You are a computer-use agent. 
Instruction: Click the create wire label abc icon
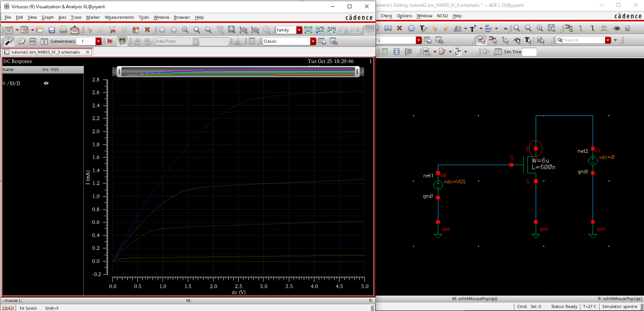[604, 28]
